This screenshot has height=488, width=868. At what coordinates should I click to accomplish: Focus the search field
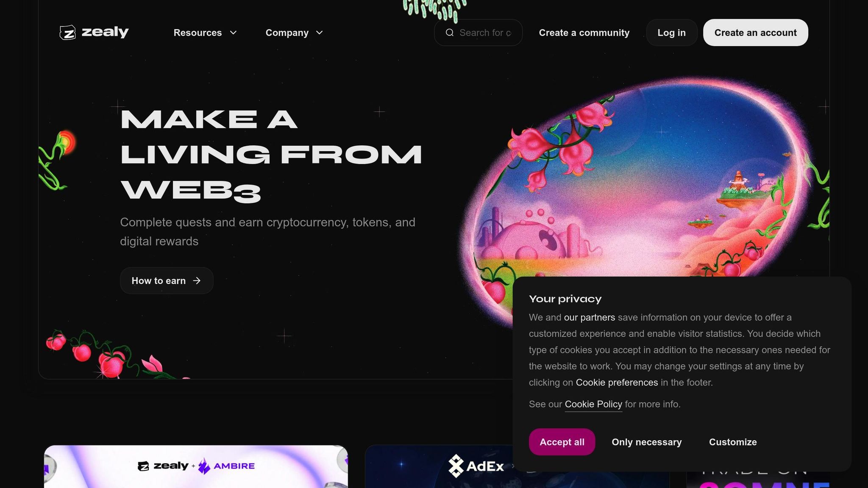tap(478, 33)
